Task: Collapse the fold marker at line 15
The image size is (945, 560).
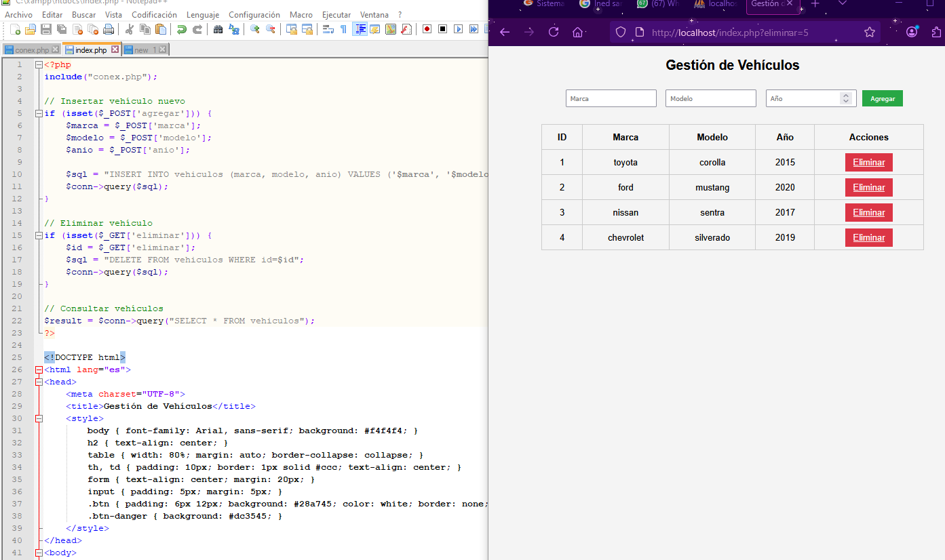Action: pos(39,236)
